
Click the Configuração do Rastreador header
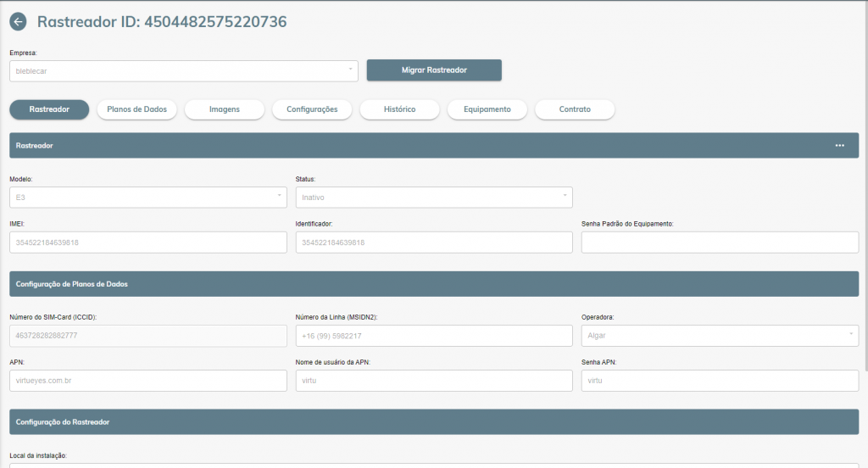(x=434, y=422)
